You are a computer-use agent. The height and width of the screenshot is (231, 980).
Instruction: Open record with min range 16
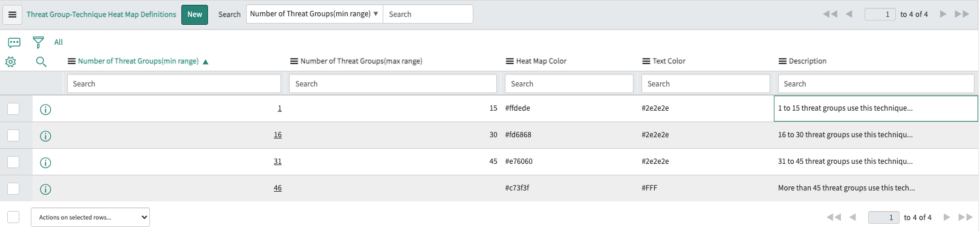click(x=277, y=135)
